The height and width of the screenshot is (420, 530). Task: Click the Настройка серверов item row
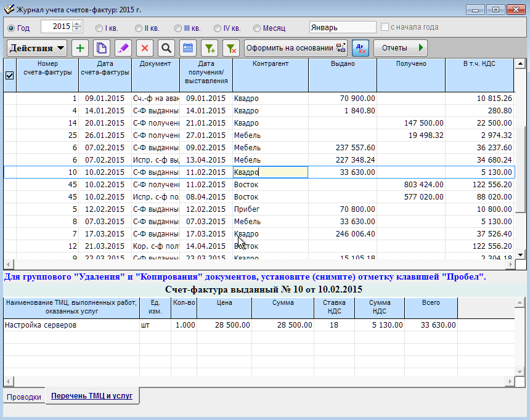259,325
